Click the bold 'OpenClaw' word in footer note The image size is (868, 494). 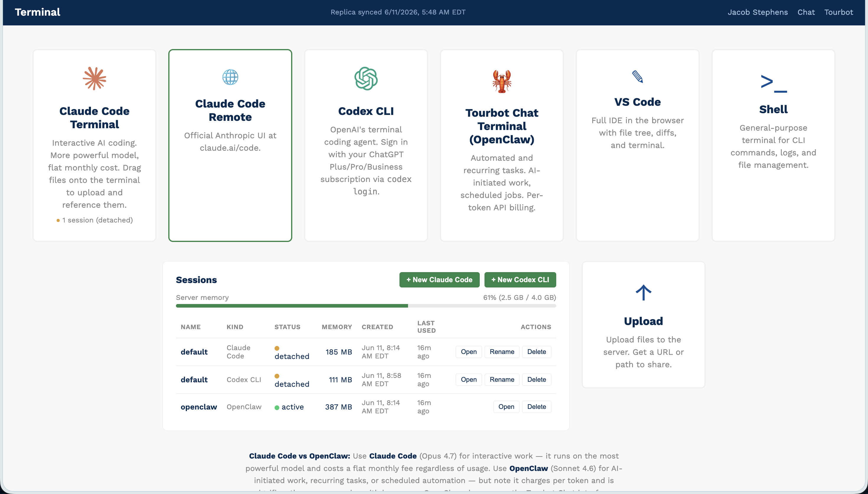[x=528, y=469]
